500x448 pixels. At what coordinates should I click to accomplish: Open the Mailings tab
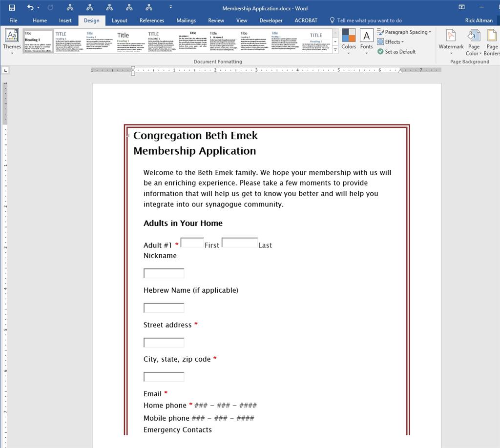pos(186,20)
